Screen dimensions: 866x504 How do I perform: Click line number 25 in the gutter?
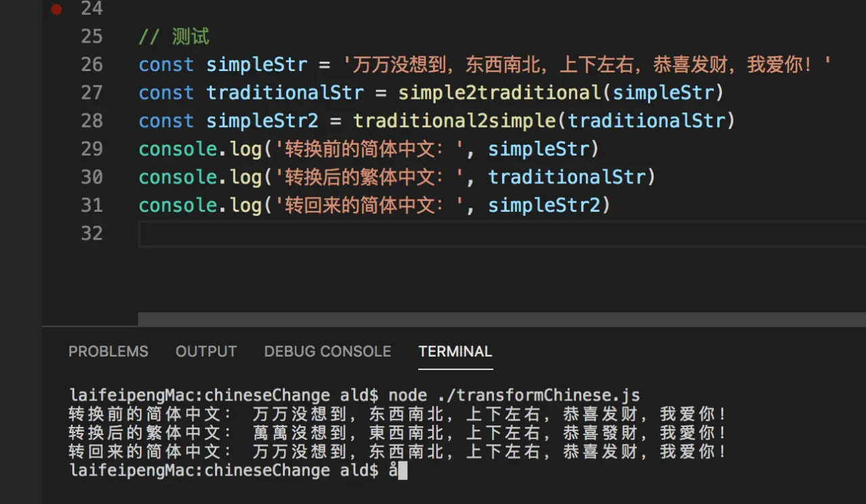pos(92,36)
